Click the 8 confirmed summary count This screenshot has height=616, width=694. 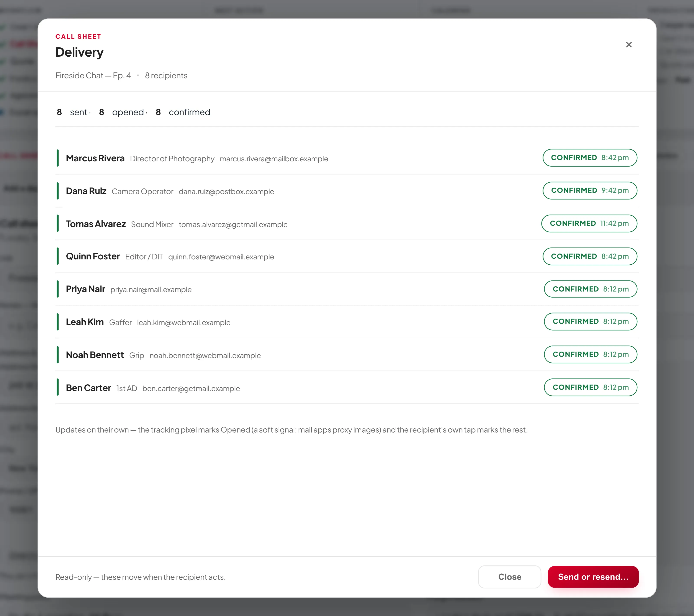click(x=183, y=112)
